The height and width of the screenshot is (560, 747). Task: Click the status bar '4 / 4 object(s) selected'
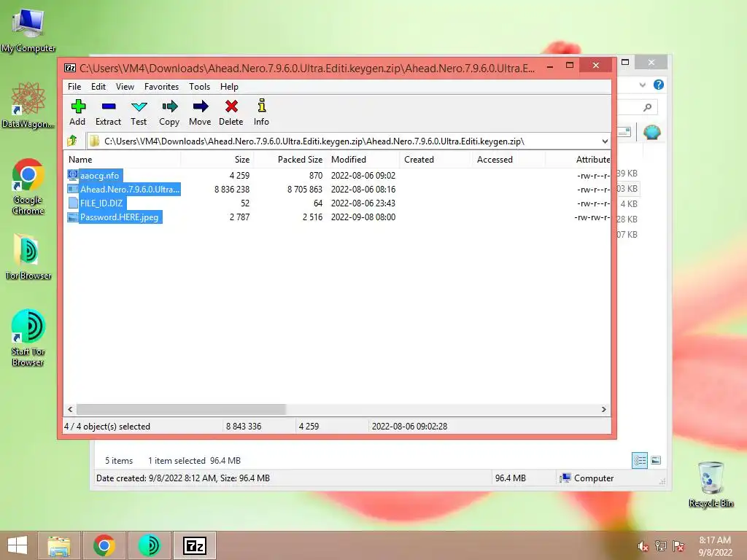point(107,426)
